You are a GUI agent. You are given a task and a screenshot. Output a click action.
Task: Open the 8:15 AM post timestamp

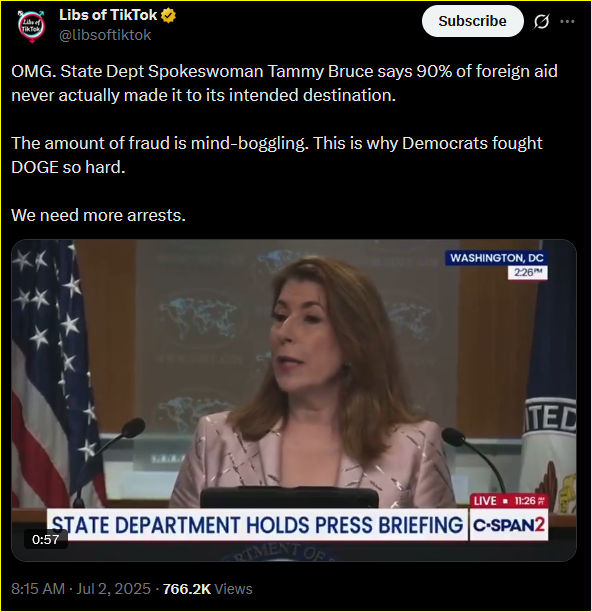tap(38, 589)
